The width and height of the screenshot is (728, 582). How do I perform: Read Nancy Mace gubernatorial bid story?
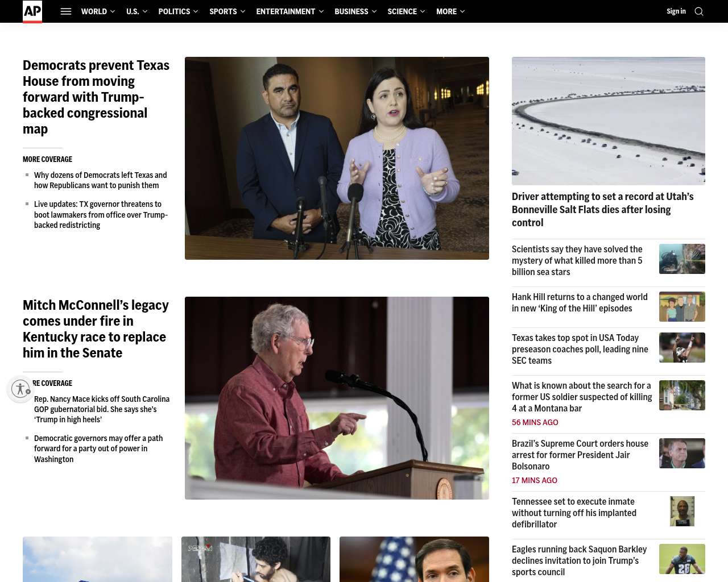[x=102, y=409]
